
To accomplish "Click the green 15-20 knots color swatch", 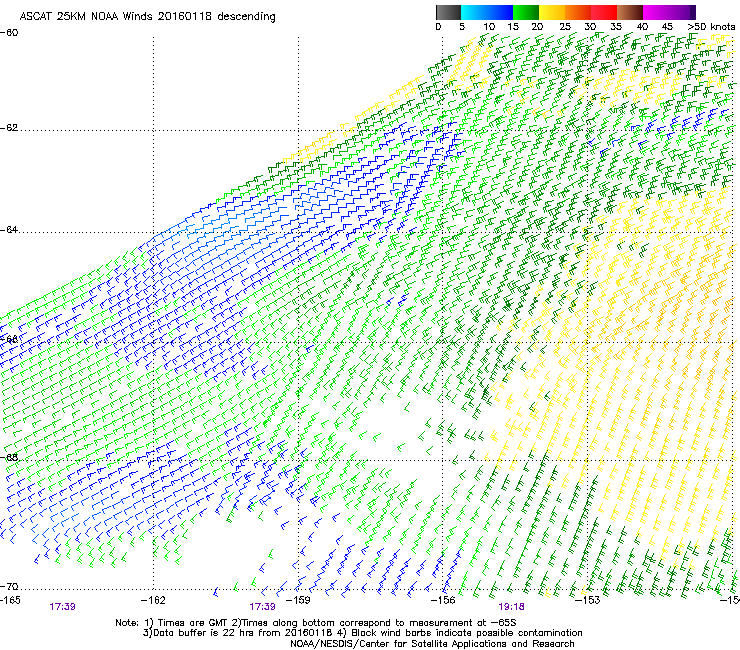I will (x=526, y=12).
